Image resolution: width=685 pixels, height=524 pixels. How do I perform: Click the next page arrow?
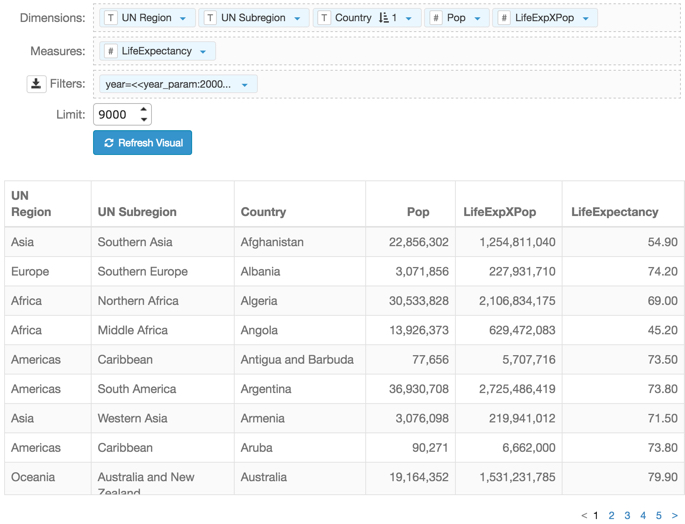point(675,515)
